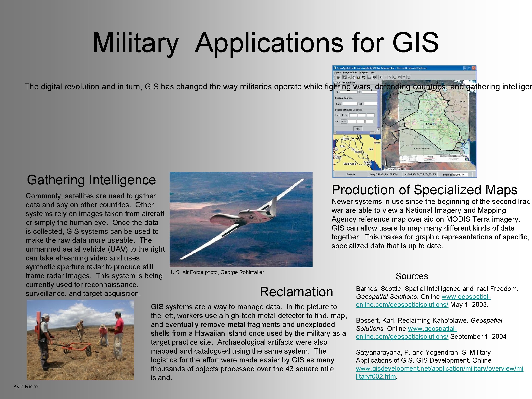Screen dimensions: 532x399
Task: Open the Layers menu
Action: pos(337,73)
